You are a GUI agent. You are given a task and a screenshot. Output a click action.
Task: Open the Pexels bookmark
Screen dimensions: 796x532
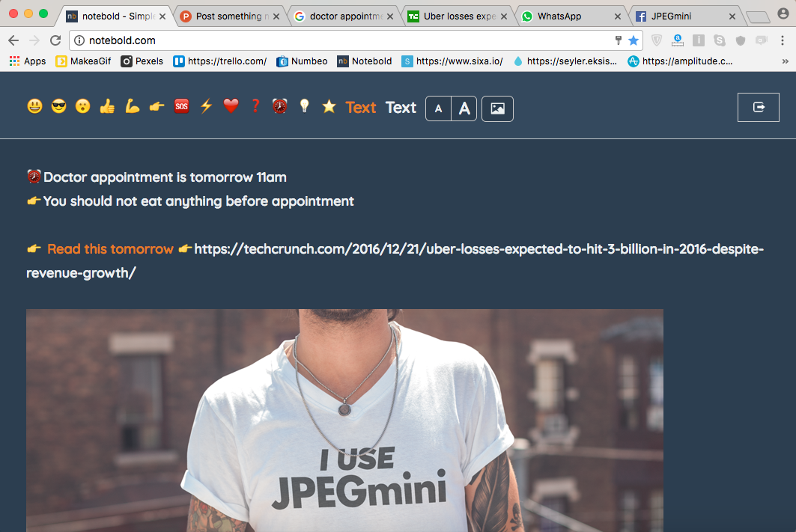(x=142, y=61)
